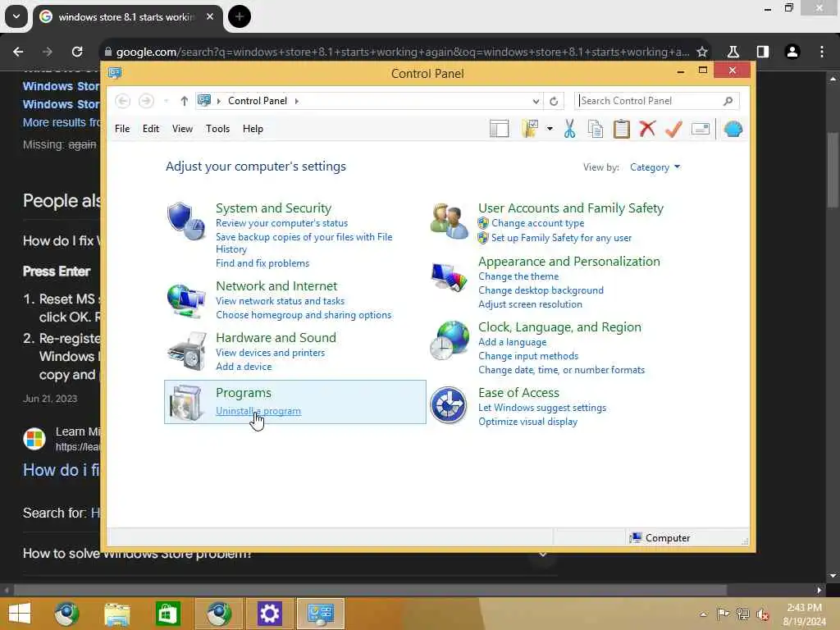Open the Edit menu
The height and width of the screenshot is (630, 840).
(x=151, y=129)
